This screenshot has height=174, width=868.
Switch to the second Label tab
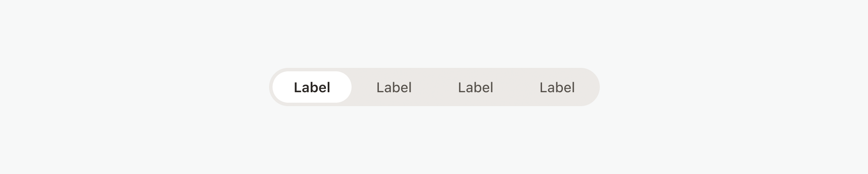(x=394, y=87)
